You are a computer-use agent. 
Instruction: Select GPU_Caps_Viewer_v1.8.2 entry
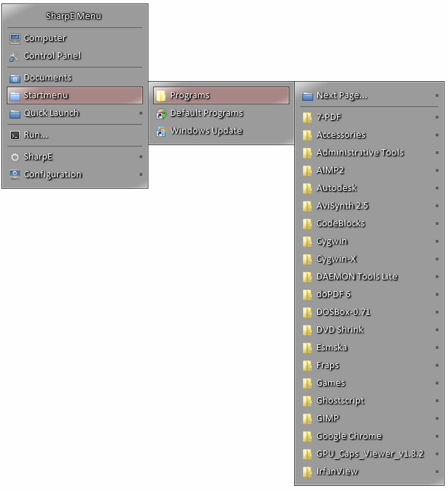(369, 454)
